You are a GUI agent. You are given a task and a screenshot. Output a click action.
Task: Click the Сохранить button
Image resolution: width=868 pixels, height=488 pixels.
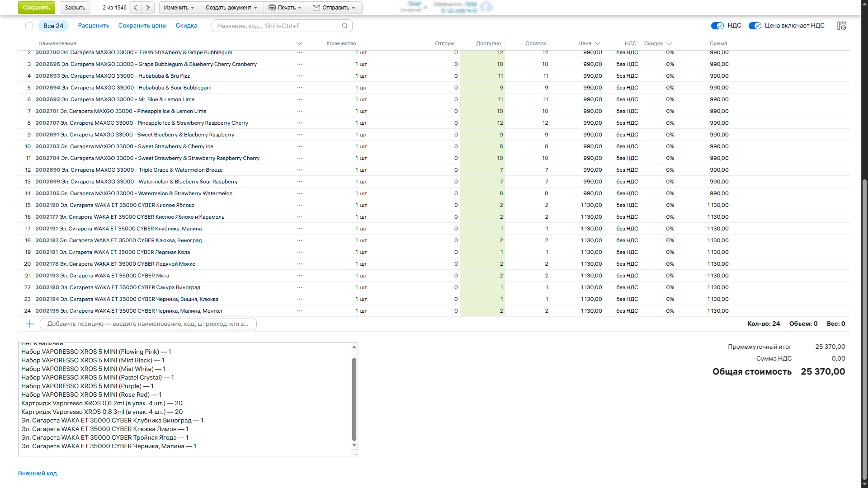coord(37,8)
